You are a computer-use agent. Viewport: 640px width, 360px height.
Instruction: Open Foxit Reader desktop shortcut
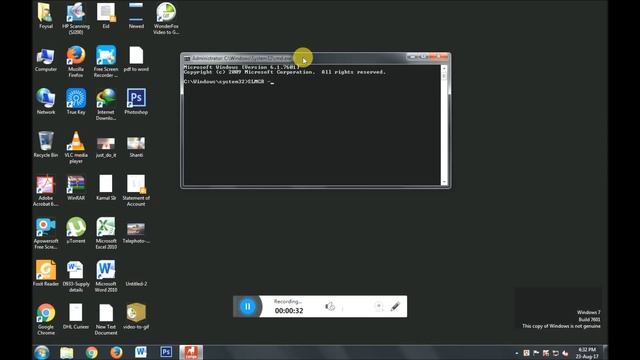pos(45,273)
